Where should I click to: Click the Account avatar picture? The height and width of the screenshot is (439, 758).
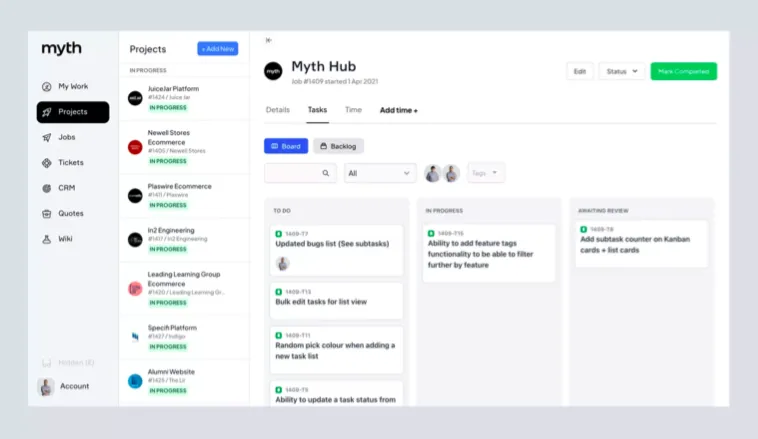46,387
